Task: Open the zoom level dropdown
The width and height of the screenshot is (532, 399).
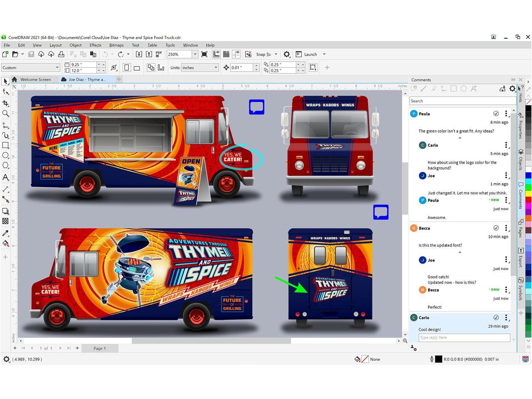Action: click(x=195, y=54)
